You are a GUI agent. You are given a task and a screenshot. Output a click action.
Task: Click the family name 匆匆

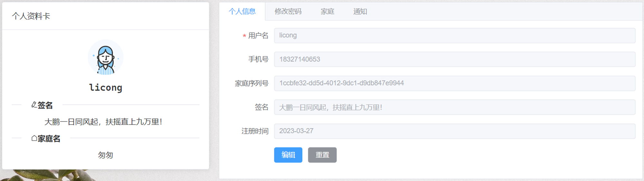coord(106,155)
